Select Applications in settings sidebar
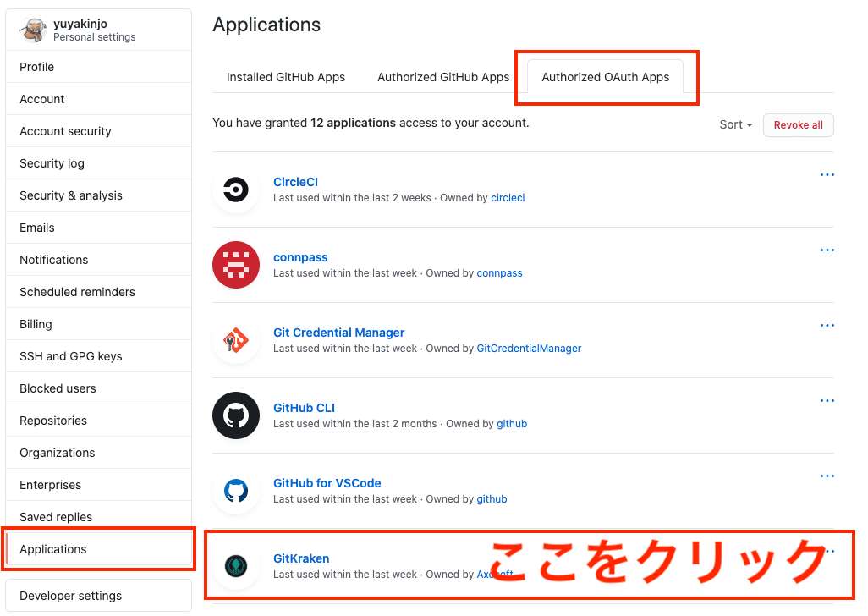Screen dimensions: 868x616 [x=98, y=549]
